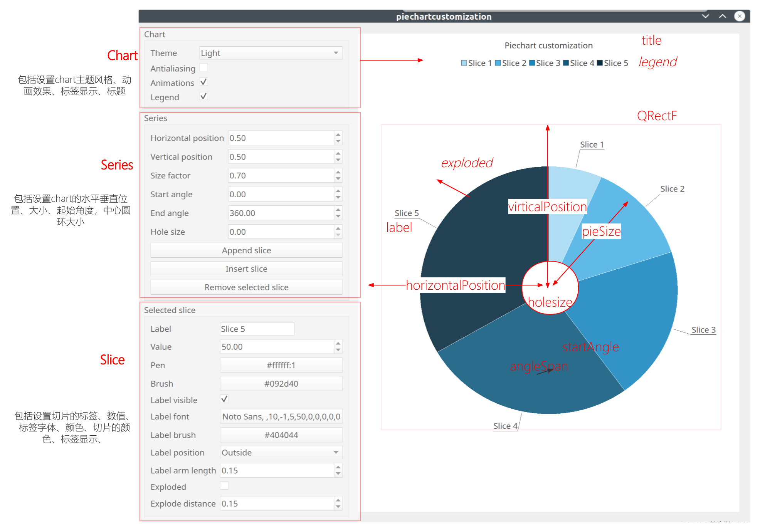Adjust the Start angle value field
Viewport: 760px width, 532px height.
tap(283, 194)
